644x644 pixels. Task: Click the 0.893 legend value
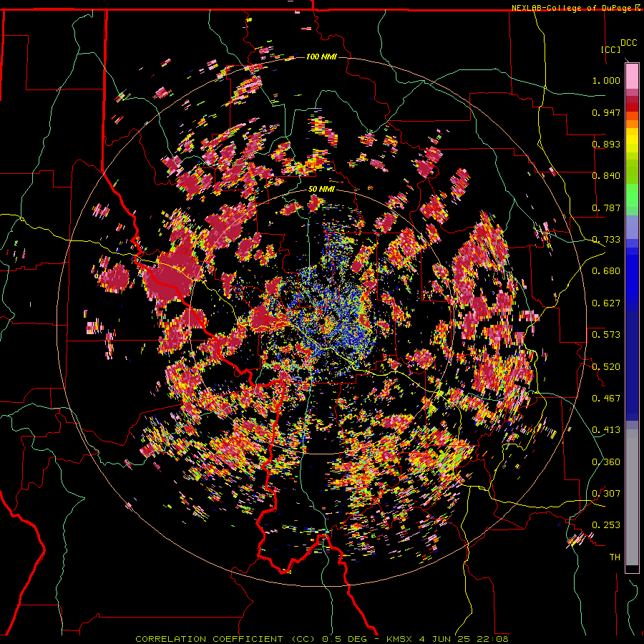[x=606, y=144]
